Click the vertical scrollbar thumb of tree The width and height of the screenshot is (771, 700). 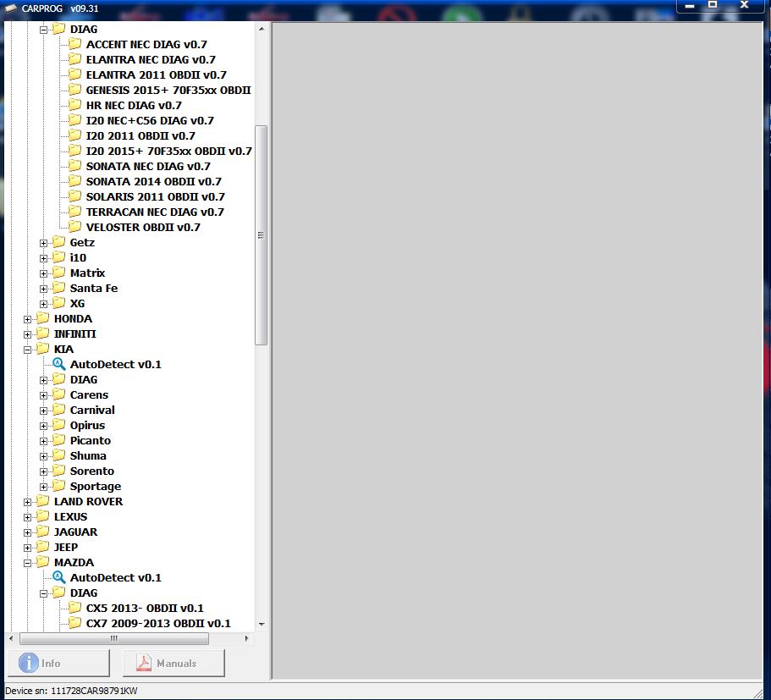pos(262,235)
